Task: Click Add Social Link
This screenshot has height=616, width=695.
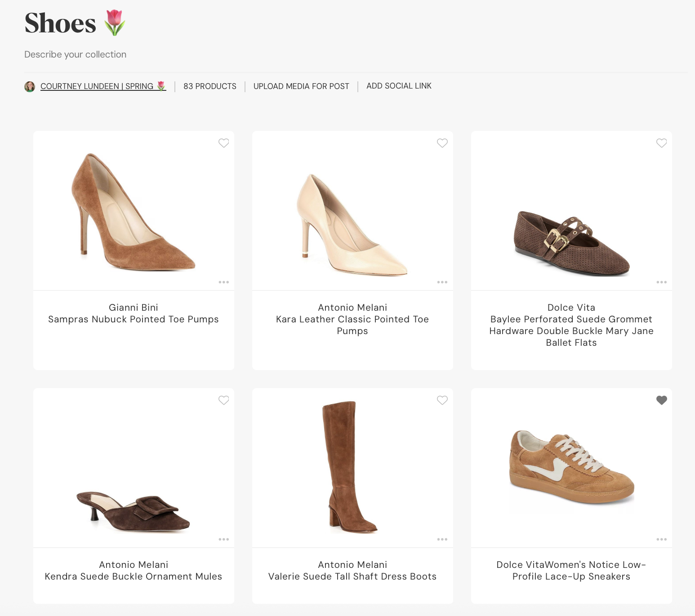Action: coord(399,86)
